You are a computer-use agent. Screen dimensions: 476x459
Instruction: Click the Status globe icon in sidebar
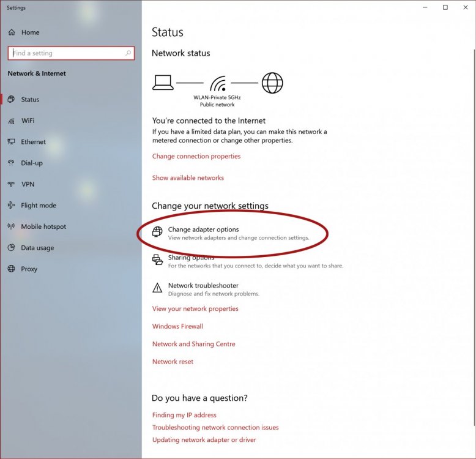pyautogui.click(x=11, y=99)
